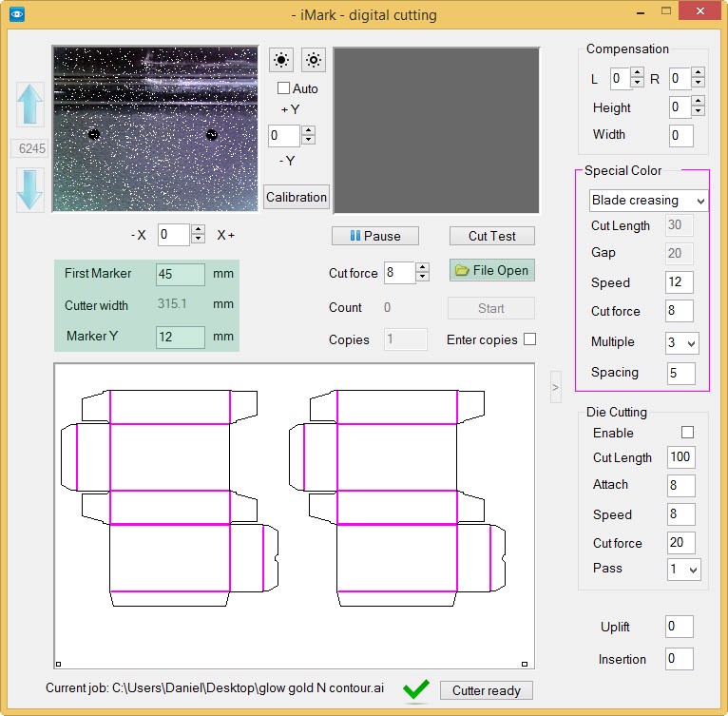Click the Y offset stepper arrows

[x=308, y=136]
